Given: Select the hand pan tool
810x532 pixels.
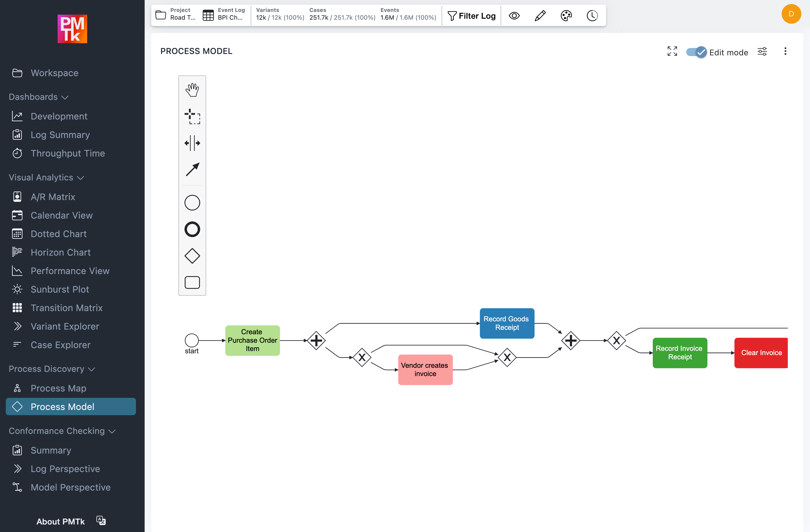Looking at the screenshot, I should (192, 89).
